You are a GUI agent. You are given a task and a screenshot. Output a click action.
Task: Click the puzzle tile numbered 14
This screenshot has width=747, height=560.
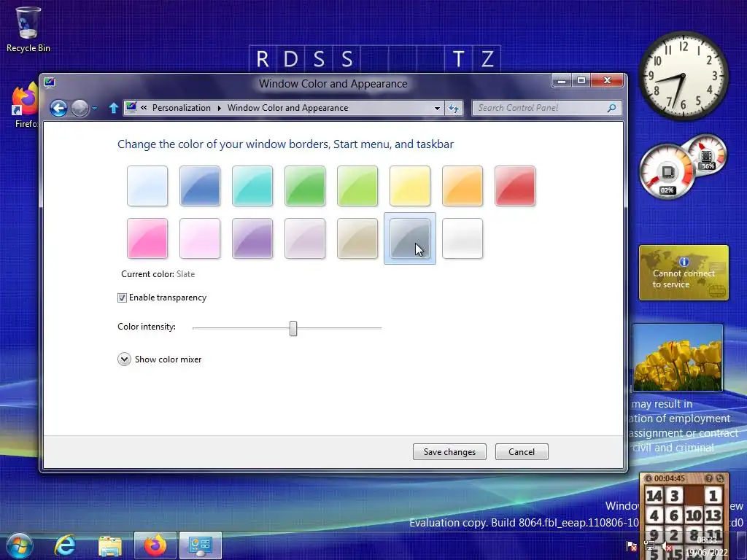(x=654, y=496)
